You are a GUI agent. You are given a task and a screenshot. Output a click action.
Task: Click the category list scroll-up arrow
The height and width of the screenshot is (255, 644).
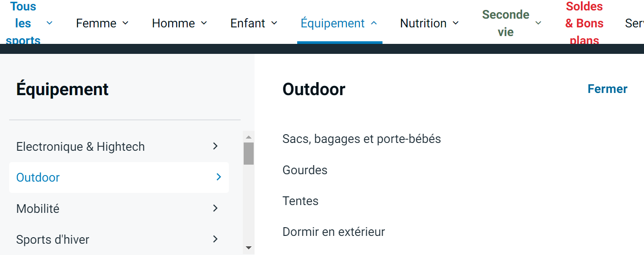(248, 137)
